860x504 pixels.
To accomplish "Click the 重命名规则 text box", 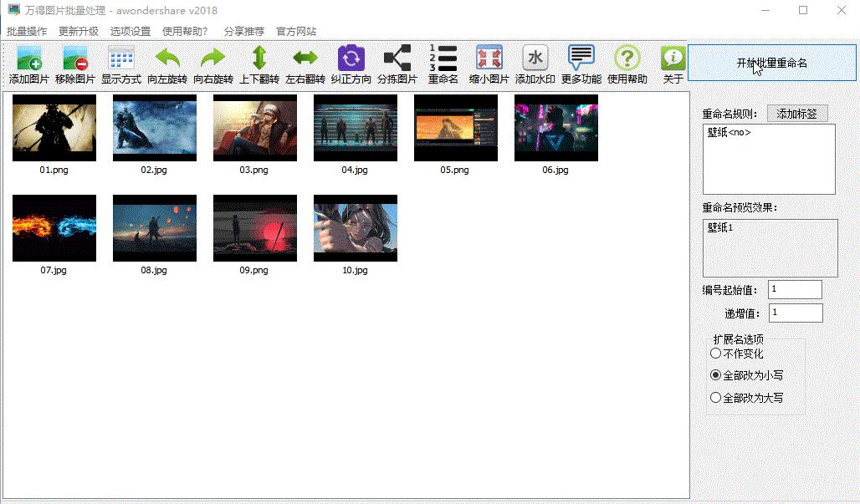I will [x=768, y=159].
